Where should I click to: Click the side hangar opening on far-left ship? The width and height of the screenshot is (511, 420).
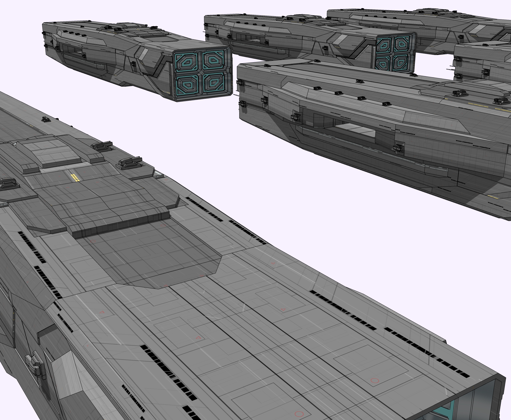pos(73,49)
